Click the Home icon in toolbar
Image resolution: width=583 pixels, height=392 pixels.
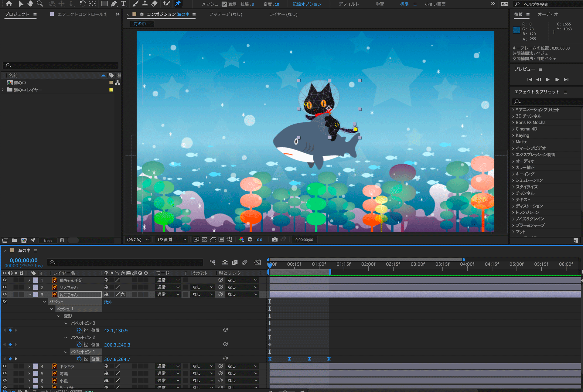click(9, 4)
